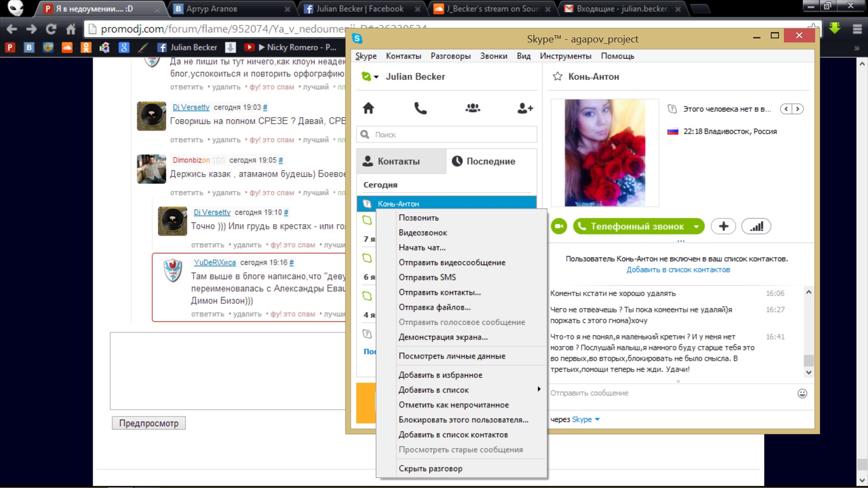Open the Инструменты menu
This screenshot has width=868, height=488.
(x=565, y=56)
